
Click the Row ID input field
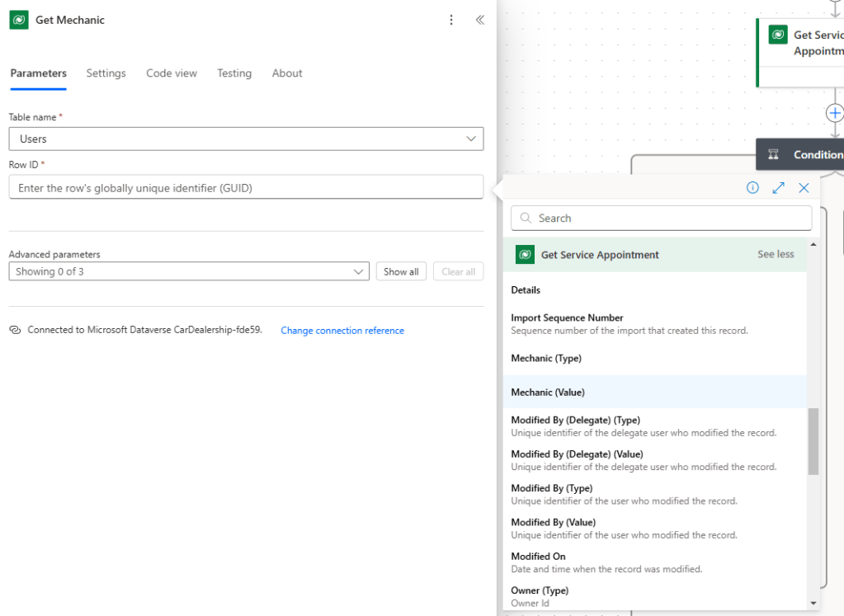(x=246, y=188)
